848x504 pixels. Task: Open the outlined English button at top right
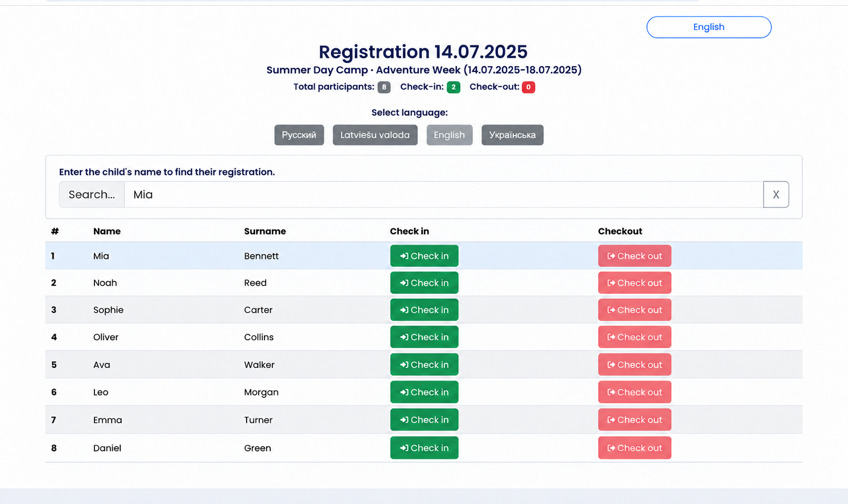pyautogui.click(x=709, y=27)
